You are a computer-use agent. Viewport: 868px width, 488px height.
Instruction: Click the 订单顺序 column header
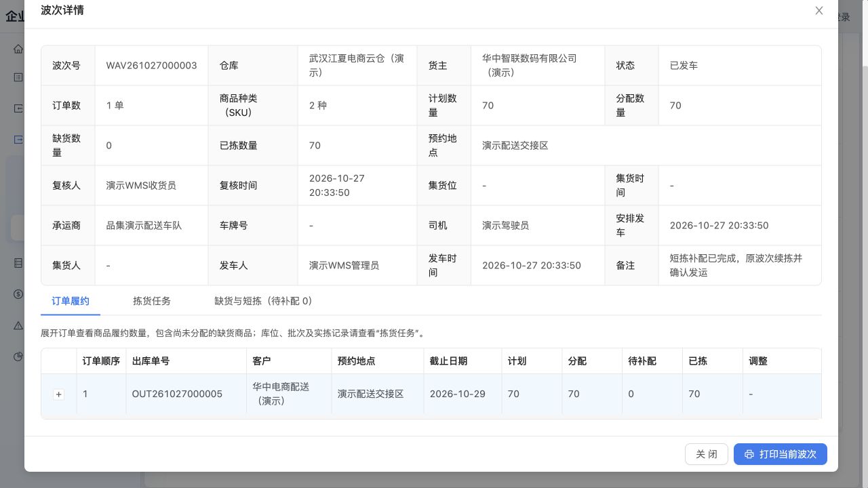pos(102,361)
